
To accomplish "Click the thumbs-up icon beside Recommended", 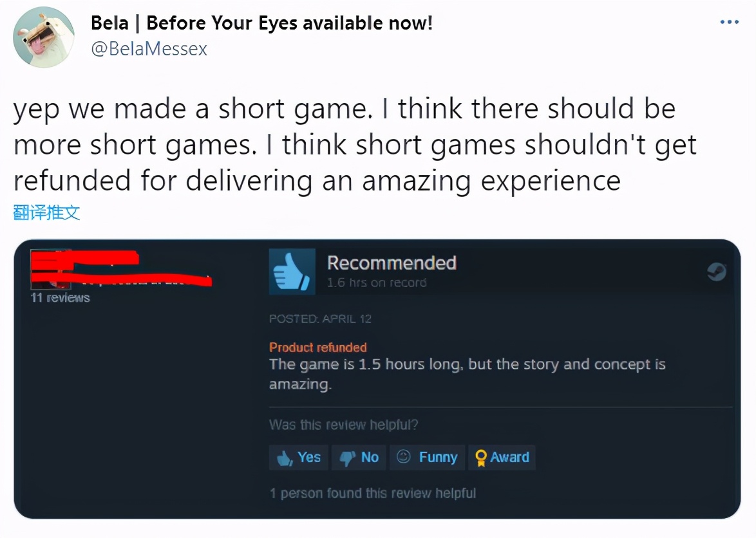I will pyautogui.click(x=291, y=271).
